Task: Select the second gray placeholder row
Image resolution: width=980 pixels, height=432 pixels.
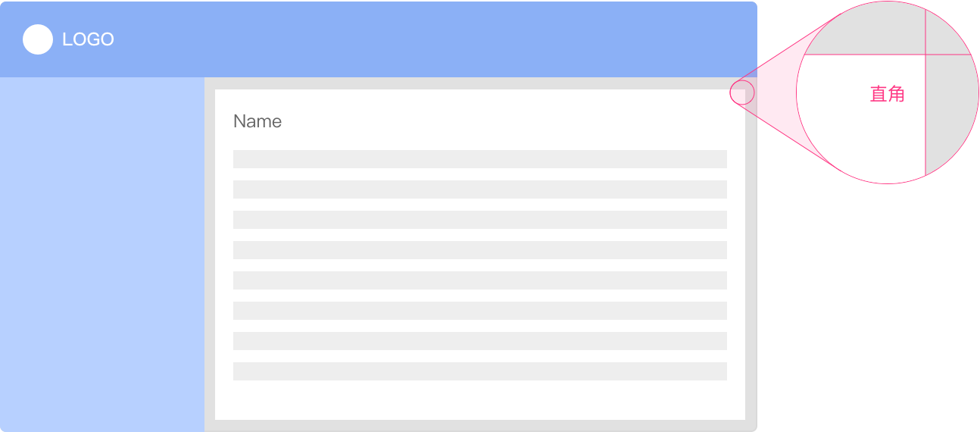Action: pyautogui.click(x=480, y=189)
